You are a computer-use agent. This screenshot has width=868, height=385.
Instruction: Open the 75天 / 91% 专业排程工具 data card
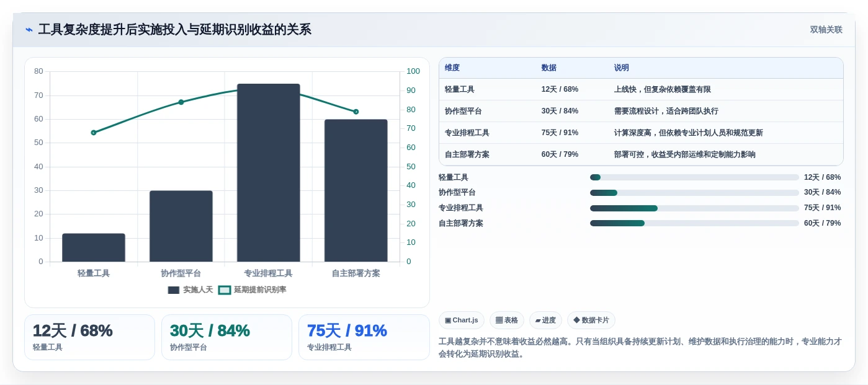tap(364, 337)
